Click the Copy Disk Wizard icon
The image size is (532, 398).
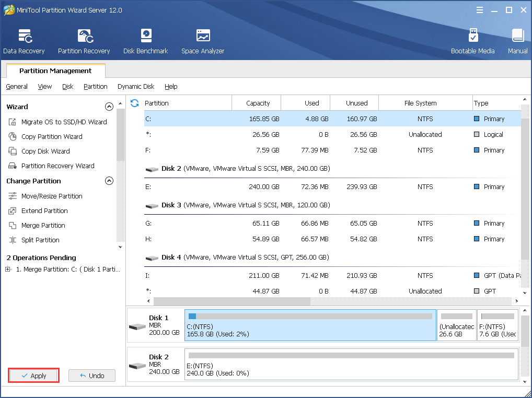(x=13, y=151)
